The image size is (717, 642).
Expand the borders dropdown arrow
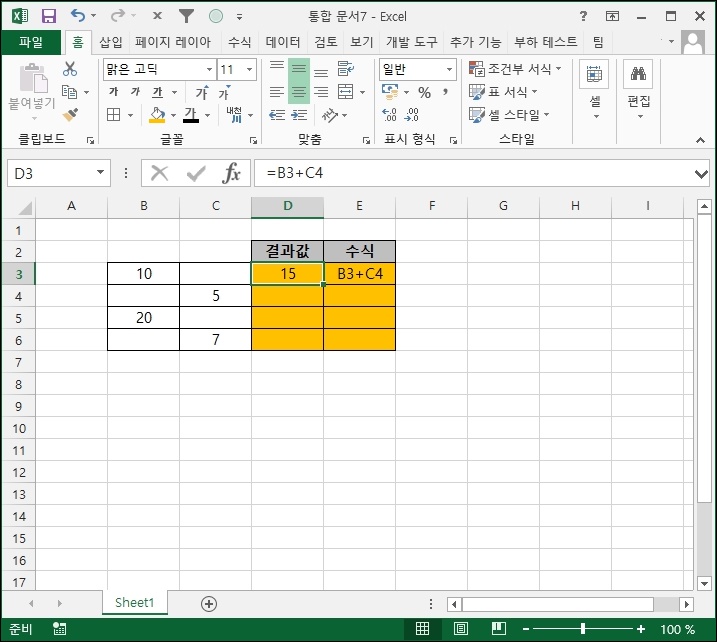tap(130, 115)
